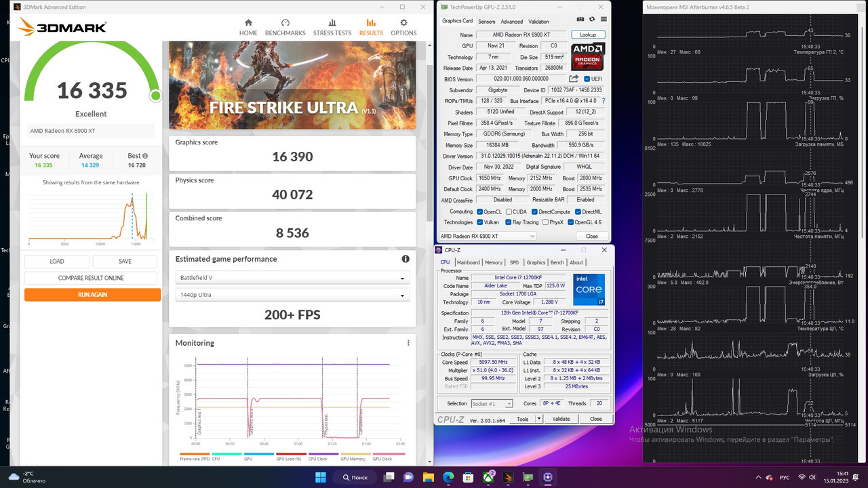Click the AMD Radeon Graphics logo in GPU-Z
This screenshot has height=488, width=868.
click(588, 58)
